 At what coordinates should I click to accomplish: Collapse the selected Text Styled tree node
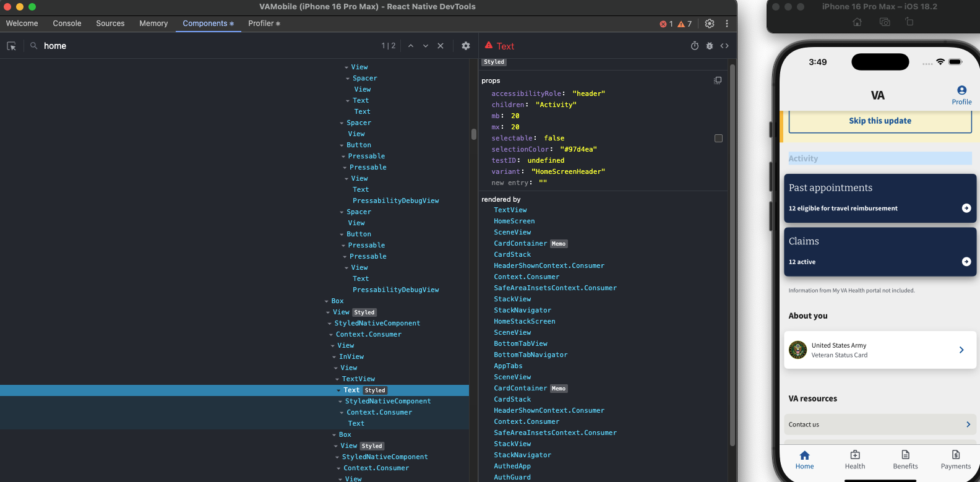pyautogui.click(x=338, y=390)
